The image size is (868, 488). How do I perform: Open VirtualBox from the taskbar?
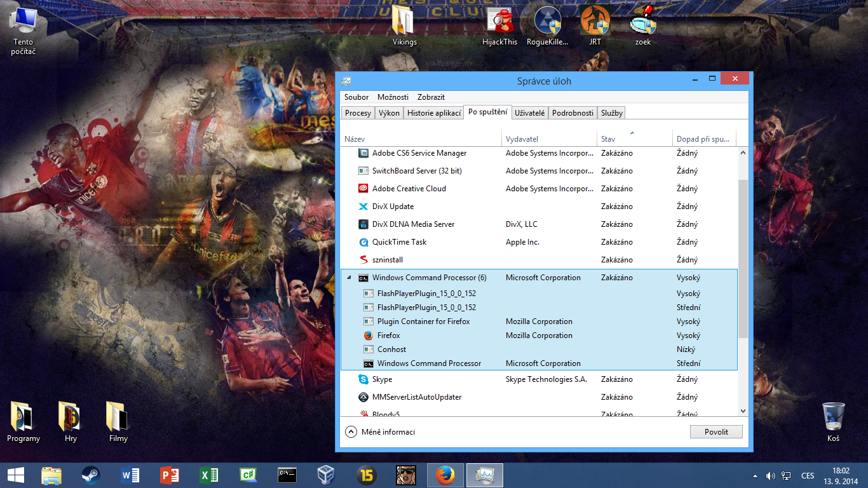[x=326, y=475]
